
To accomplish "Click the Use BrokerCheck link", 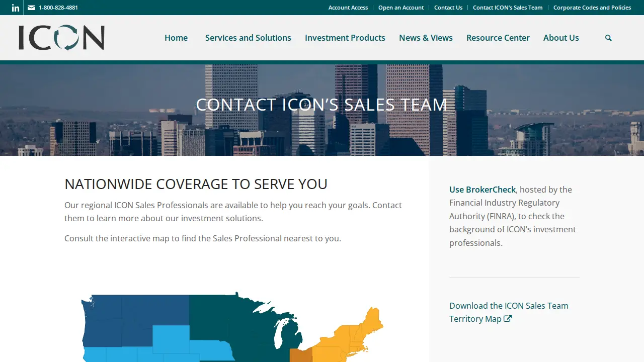I will point(482,190).
